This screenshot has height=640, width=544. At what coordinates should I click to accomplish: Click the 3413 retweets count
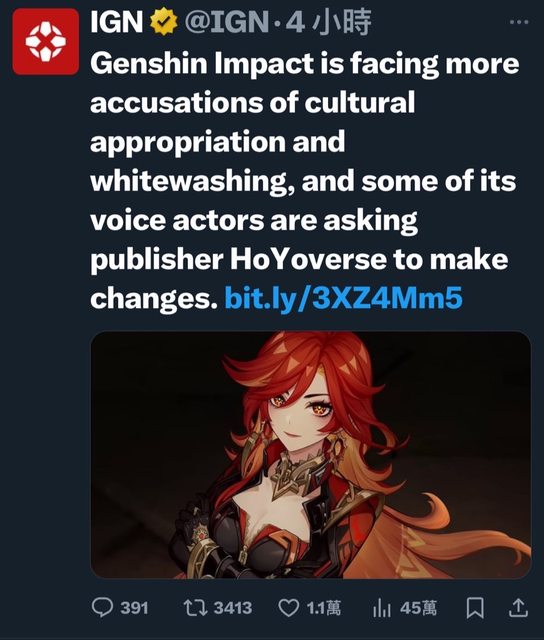tap(233, 608)
